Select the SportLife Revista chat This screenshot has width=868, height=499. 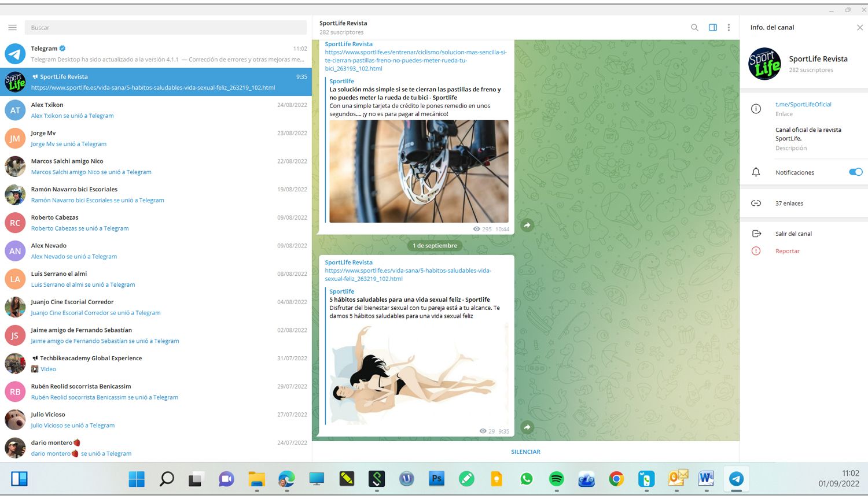coord(156,82)
